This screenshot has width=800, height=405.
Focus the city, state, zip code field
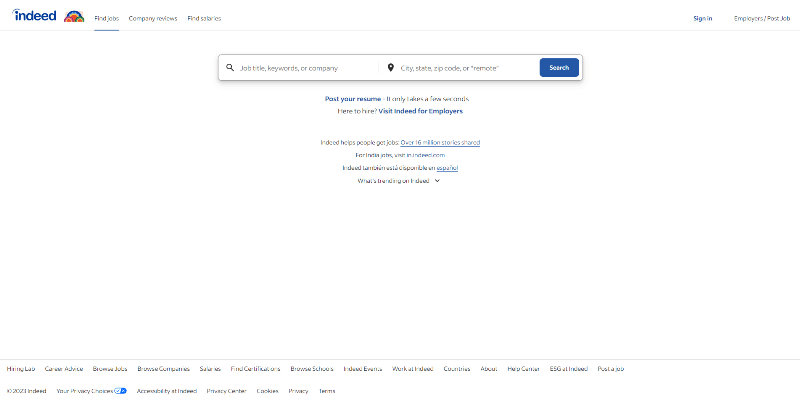click(467, 68)
